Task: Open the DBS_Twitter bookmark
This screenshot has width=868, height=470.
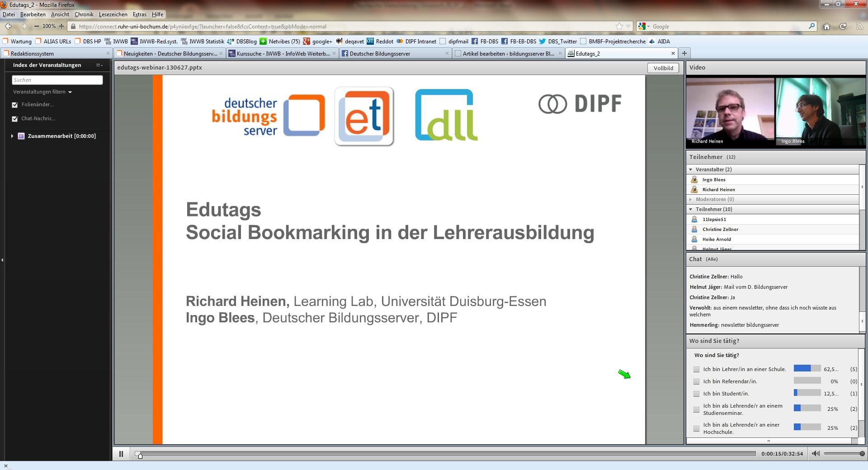Action: pyautogui.click(x=558, y=41)
